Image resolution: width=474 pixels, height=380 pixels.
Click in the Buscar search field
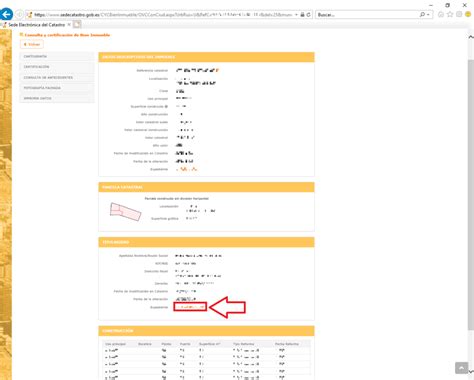coord(367,15)
